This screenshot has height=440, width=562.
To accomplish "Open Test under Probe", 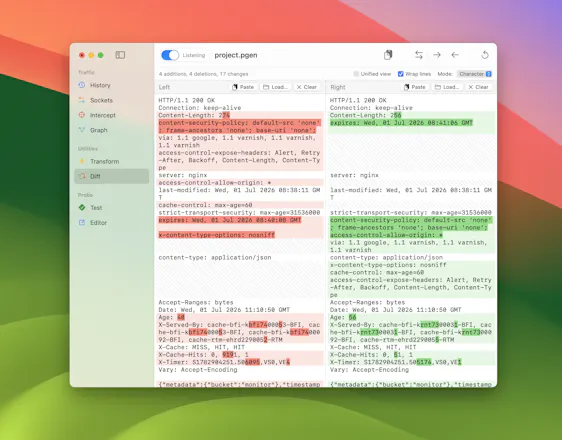I will [112, 208].
